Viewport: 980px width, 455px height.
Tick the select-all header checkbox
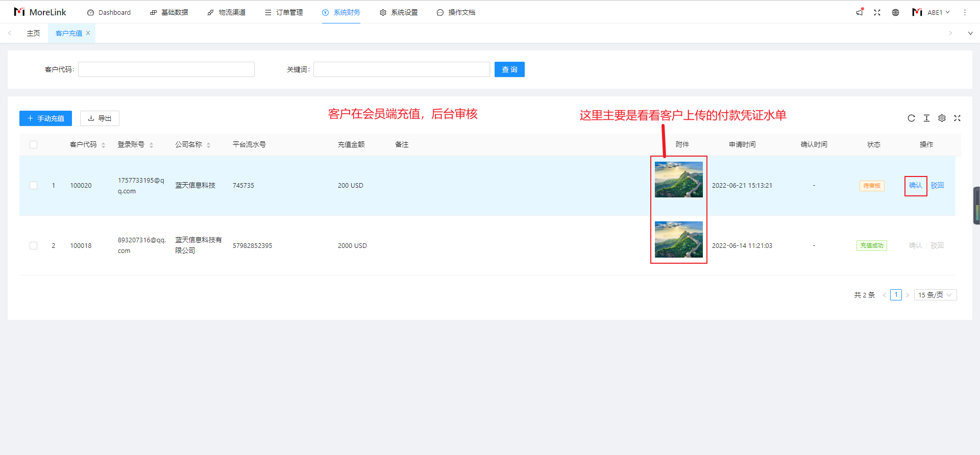coord(34,145)
